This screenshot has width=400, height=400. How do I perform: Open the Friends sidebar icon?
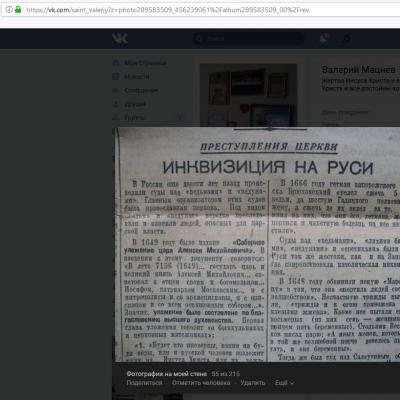(x=116, y=104)
